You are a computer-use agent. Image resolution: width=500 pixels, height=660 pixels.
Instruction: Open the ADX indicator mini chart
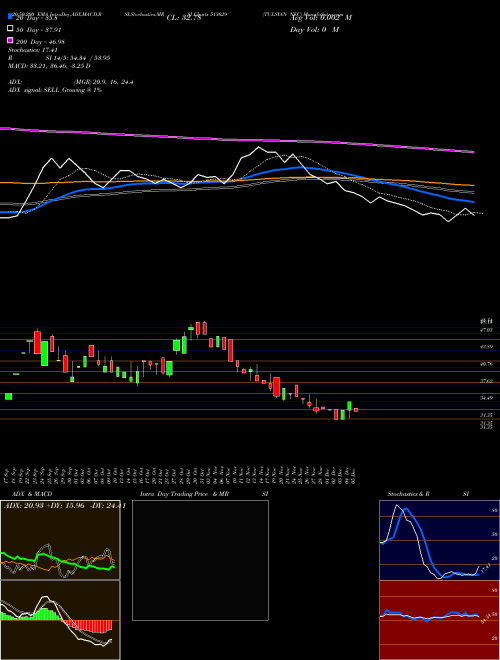[60, 540]
